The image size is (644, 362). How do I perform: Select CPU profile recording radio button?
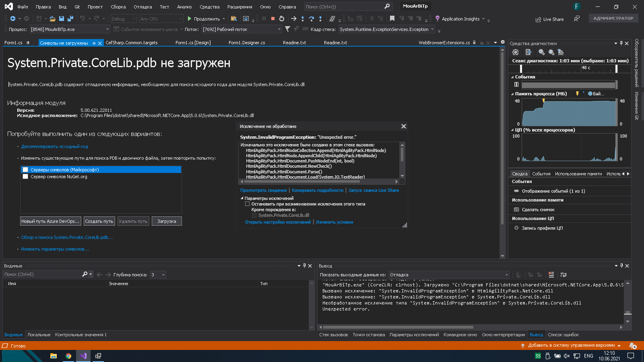click(516, 228)
